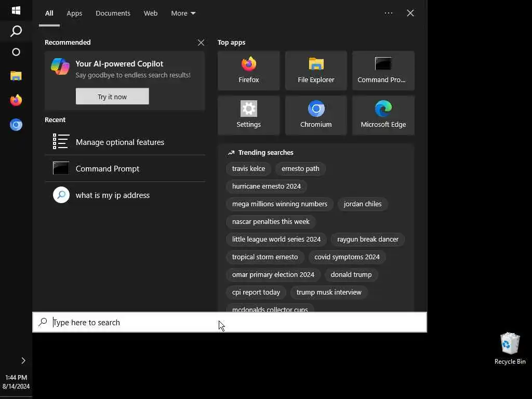Switch to the Documents search tab
This screenshot has height=399, width=532.
pos(113,13)
